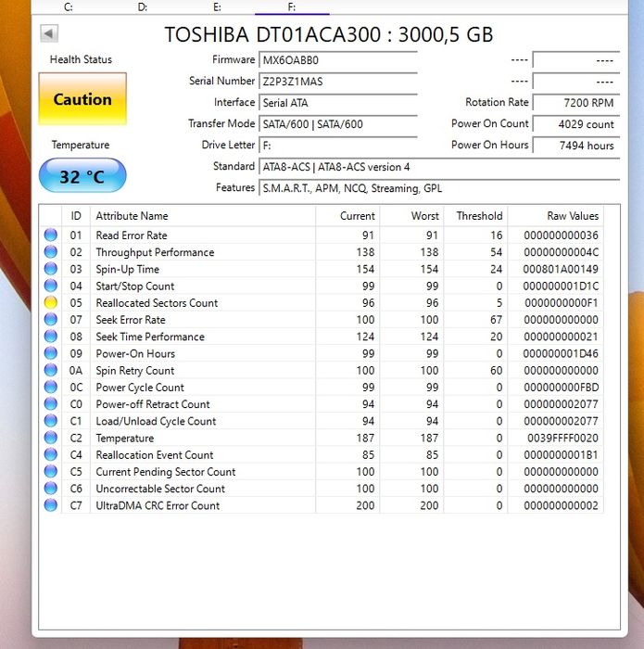Select the Power Cycle Count attribute name

point(140,388)
